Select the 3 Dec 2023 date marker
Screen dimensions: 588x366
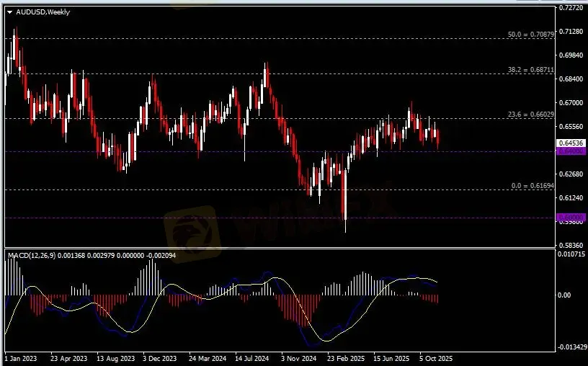click(x=159, y=358)
